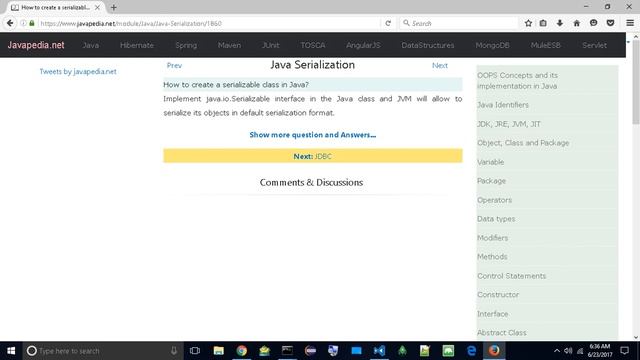The width and height of the screenshot is (640, 360).
Task: Open 'Constructor' sidebar topic
Action: 498,295
